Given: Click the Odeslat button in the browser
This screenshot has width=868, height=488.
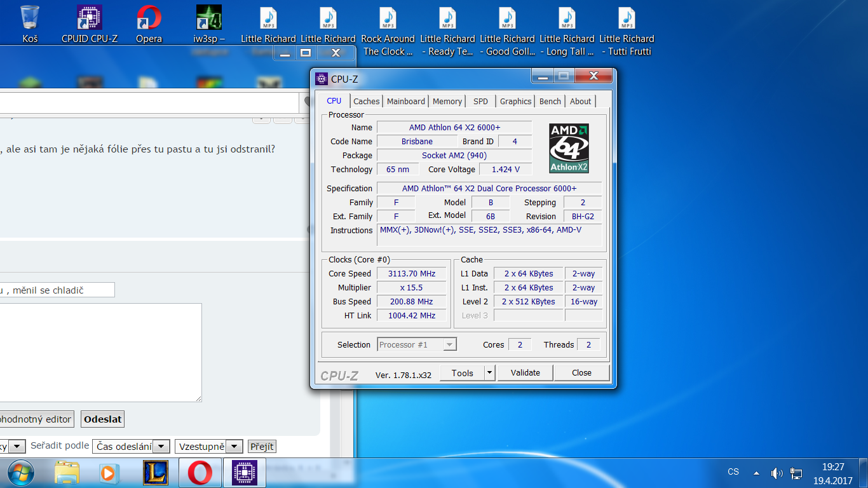Looking at the screenshot, I should pos(103,419).
